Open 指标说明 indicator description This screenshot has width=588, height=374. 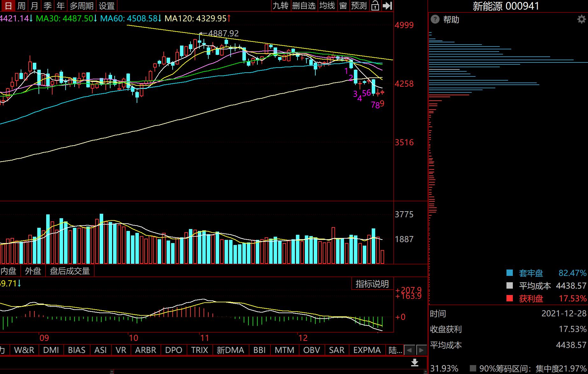coord(372,284)
